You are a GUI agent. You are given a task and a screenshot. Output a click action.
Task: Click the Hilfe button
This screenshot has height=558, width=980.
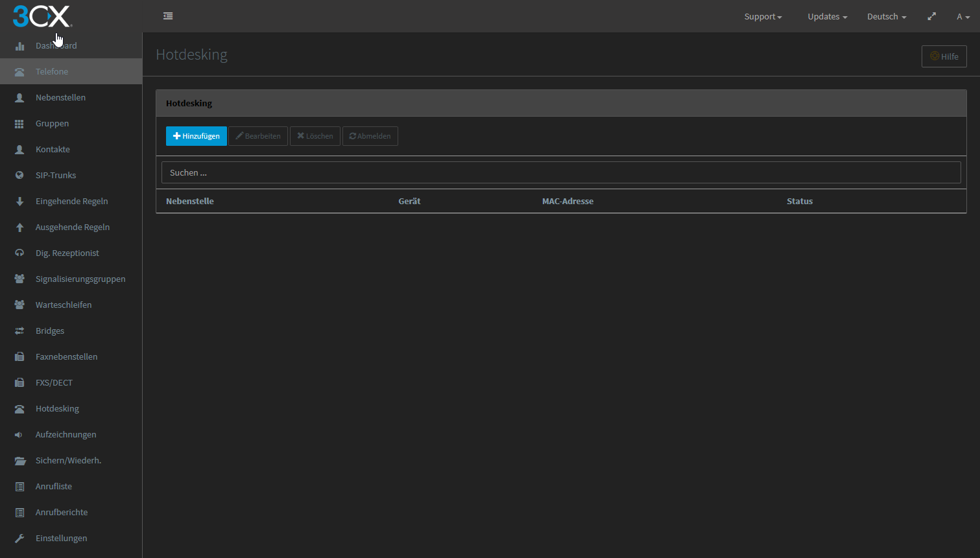point(944,56)
